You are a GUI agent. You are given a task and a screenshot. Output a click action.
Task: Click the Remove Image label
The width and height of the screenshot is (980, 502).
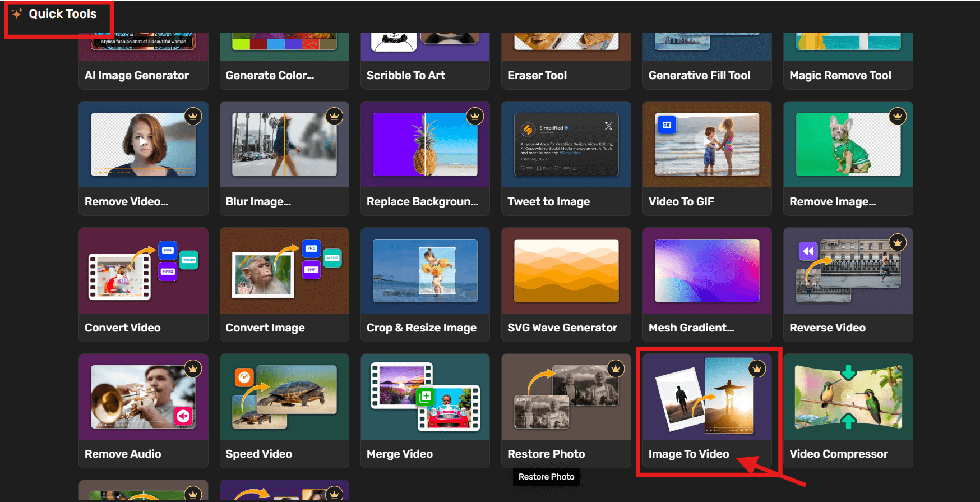[x=833, y=201]
